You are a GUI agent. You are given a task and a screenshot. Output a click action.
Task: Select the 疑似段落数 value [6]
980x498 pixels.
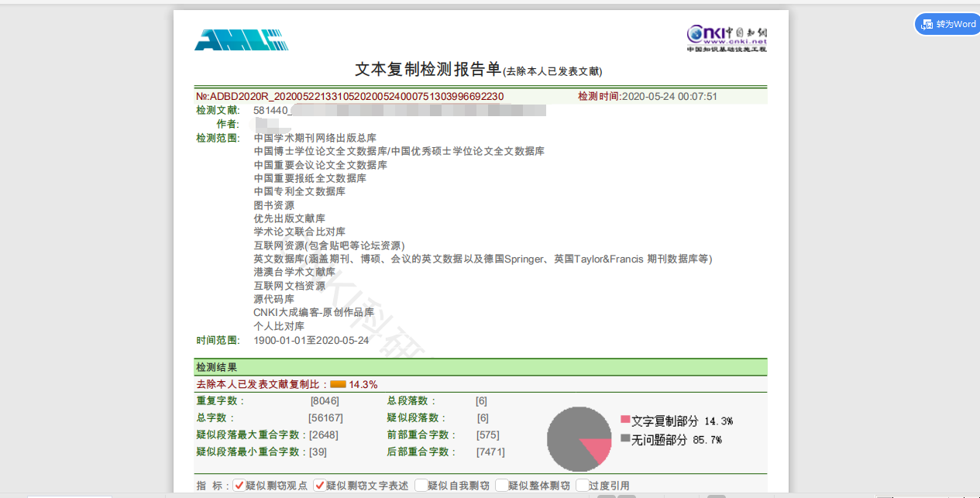tap(483, 417)
